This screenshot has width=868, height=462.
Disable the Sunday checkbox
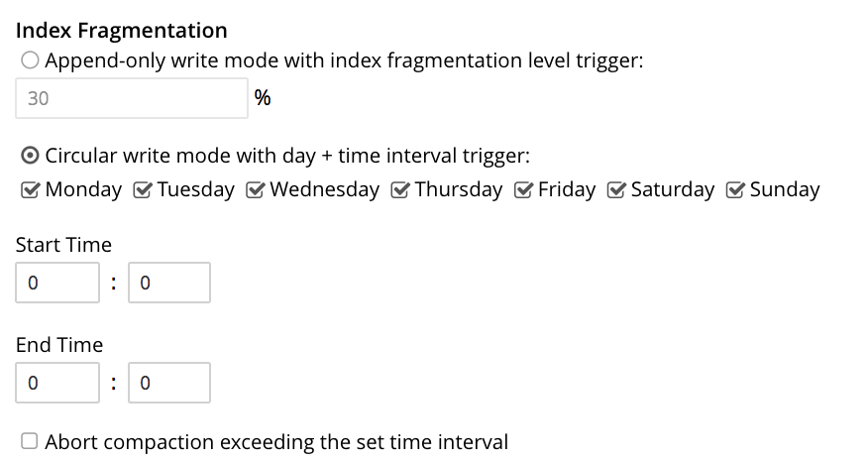coord(735,189)
